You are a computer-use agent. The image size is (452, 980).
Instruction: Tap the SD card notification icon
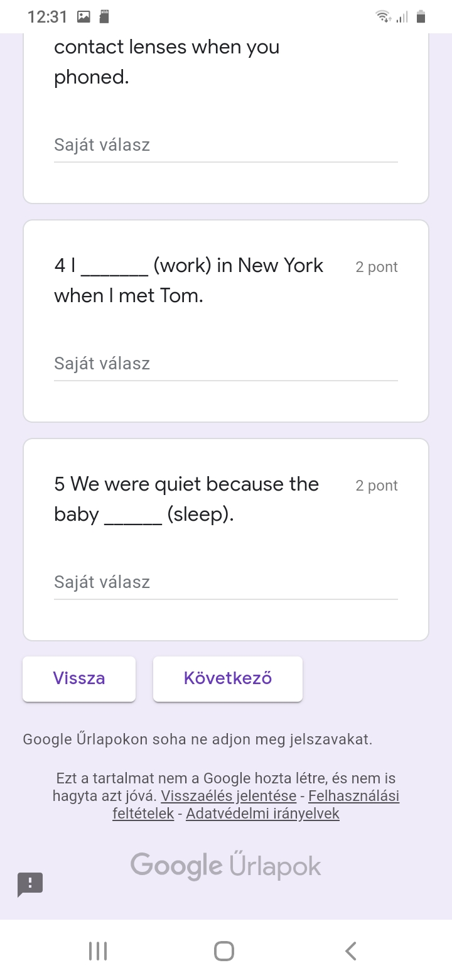pos(104,17)
